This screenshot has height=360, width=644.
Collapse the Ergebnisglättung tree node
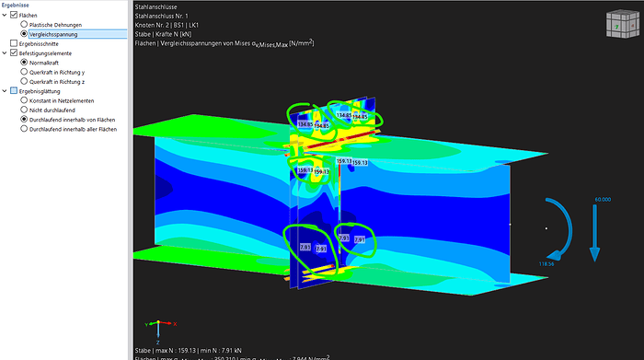[5, 91]
